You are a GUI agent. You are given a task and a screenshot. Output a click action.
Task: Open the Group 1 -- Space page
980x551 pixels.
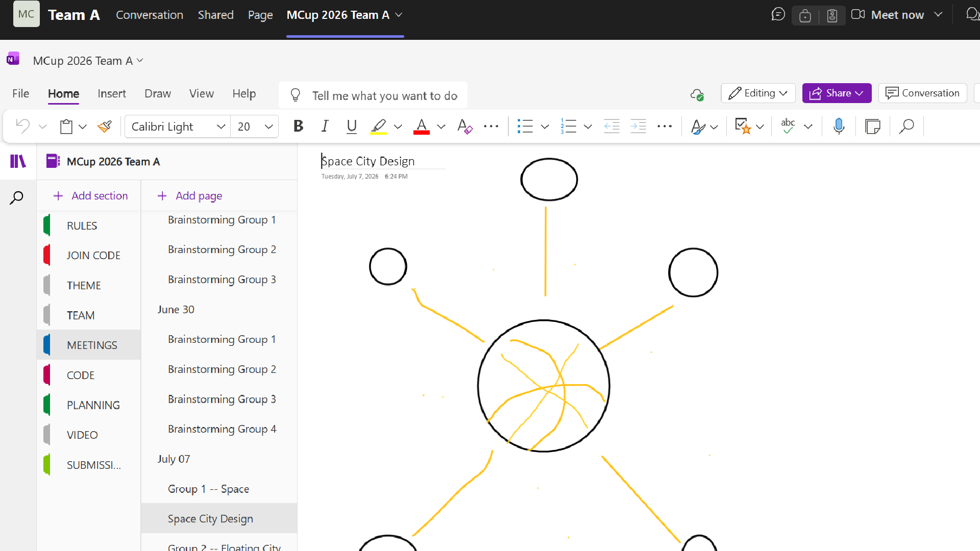tap(219, 489)
